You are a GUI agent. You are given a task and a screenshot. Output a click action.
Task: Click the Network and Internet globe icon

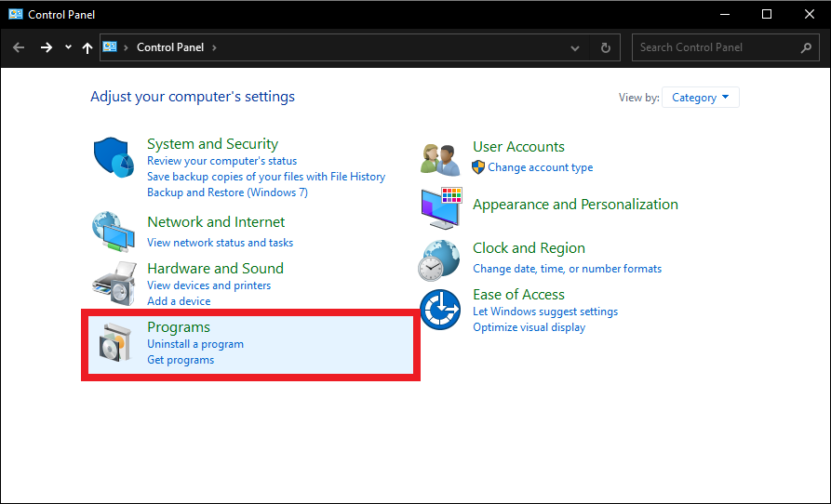(x=114, y=232)
